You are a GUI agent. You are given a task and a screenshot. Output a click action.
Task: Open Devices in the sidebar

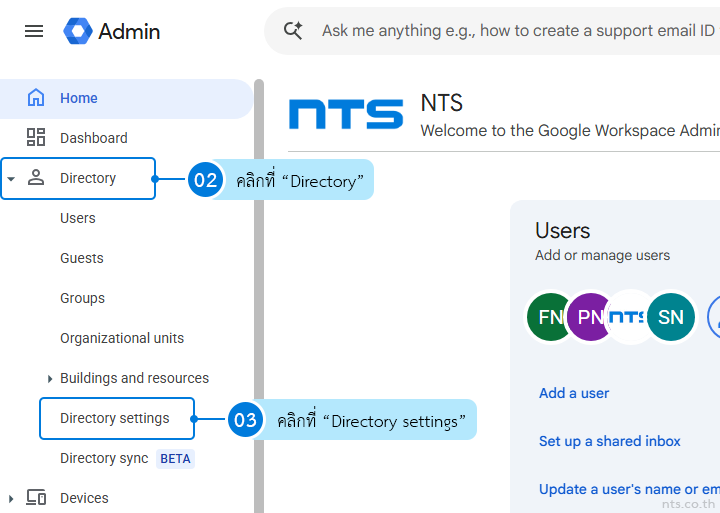(84, 498)
